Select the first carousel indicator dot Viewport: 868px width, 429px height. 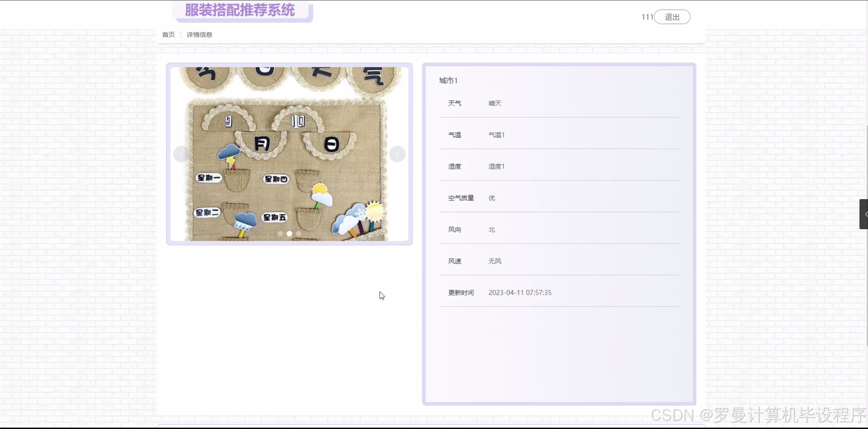point(280,234)
